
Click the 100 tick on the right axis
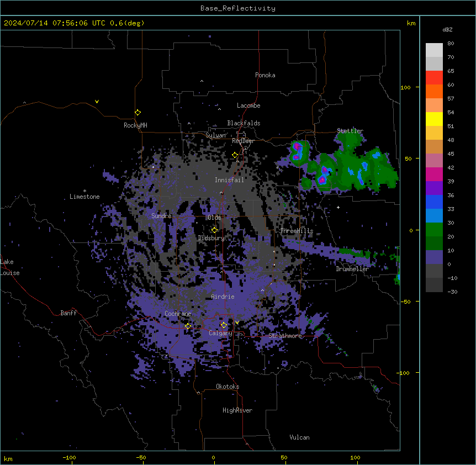(405, 87)
